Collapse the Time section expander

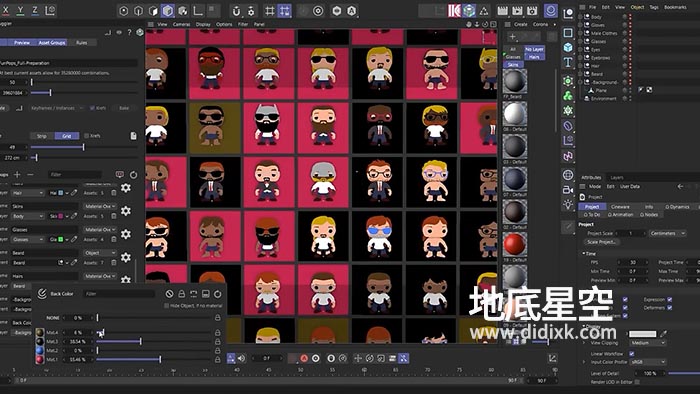tap(584, 253)
